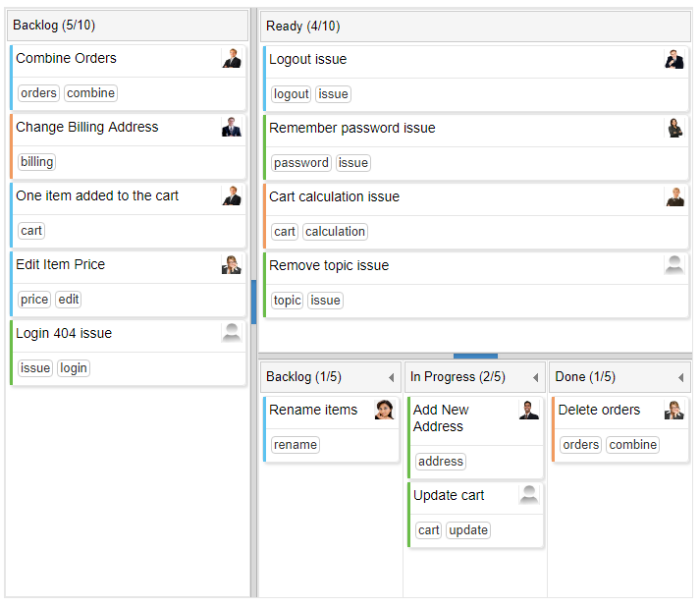
Task: Click the horizontal splitter handle below Ready column
Action: (x=475, y=356)
